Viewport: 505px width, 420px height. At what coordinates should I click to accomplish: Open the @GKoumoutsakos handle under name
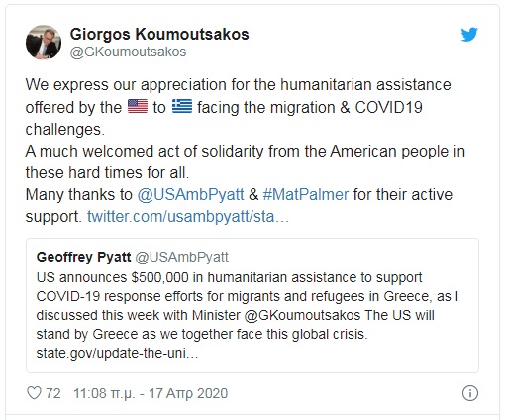click(128, 52)
